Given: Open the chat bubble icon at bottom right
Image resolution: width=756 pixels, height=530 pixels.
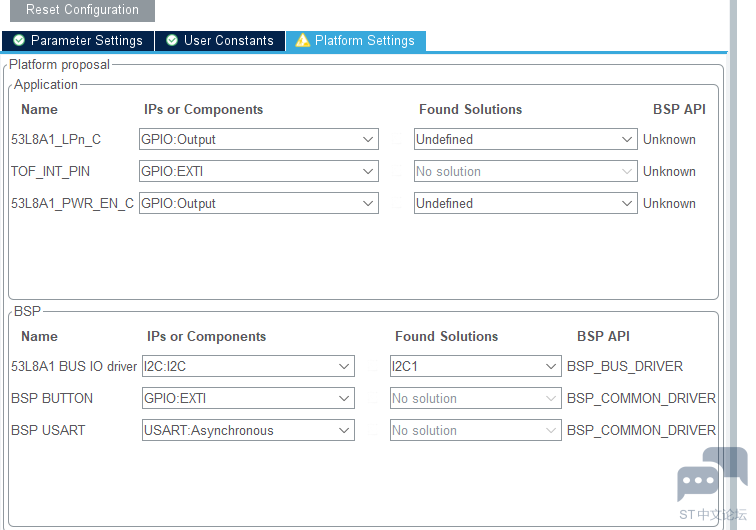Looking at the screenshot, I should (711, 475).
